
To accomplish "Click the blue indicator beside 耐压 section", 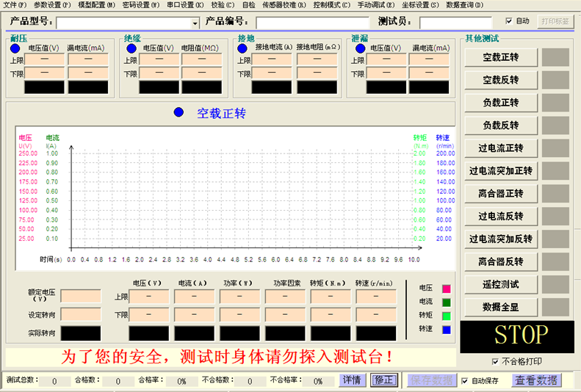I will tap(15, 48).
